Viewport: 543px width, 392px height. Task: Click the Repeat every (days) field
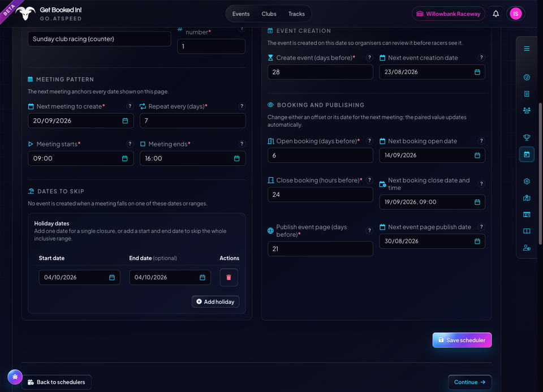[192, 120]
